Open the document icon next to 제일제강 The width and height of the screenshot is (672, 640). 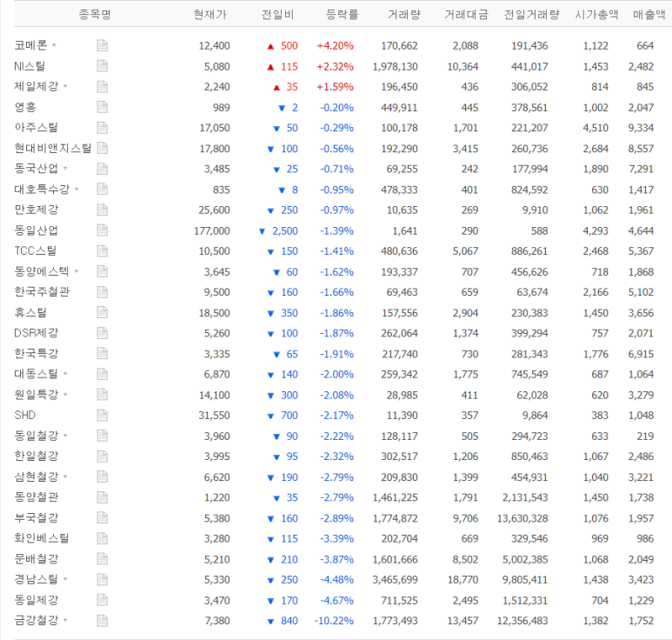[102, 87]
